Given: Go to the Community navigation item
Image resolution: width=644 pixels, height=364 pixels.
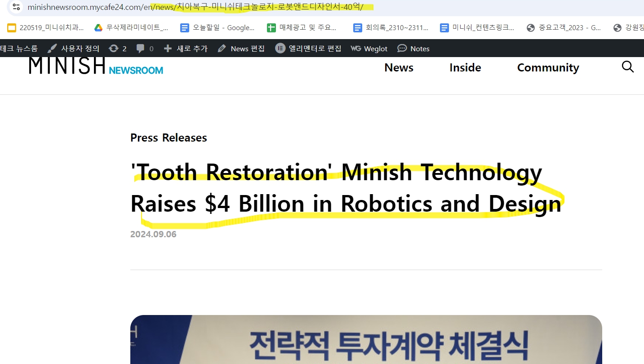Looking at the screenshot, I should pos(548,67).
